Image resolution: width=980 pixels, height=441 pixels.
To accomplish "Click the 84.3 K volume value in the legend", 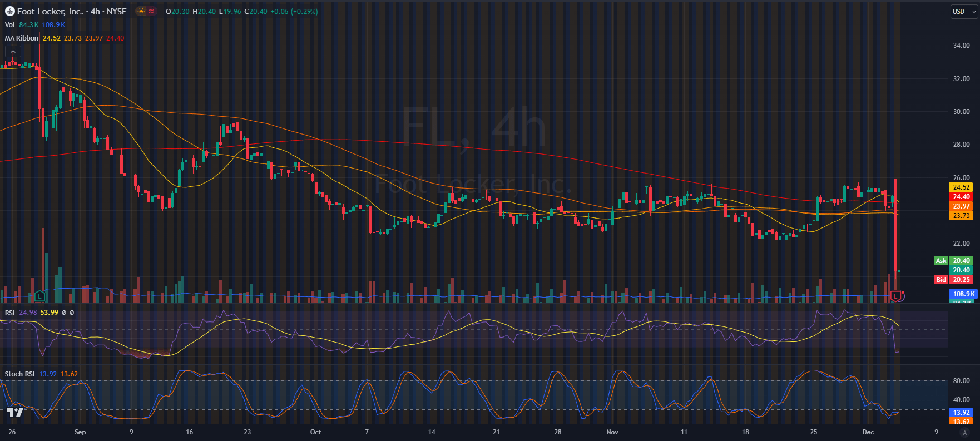I will point(29,25).
